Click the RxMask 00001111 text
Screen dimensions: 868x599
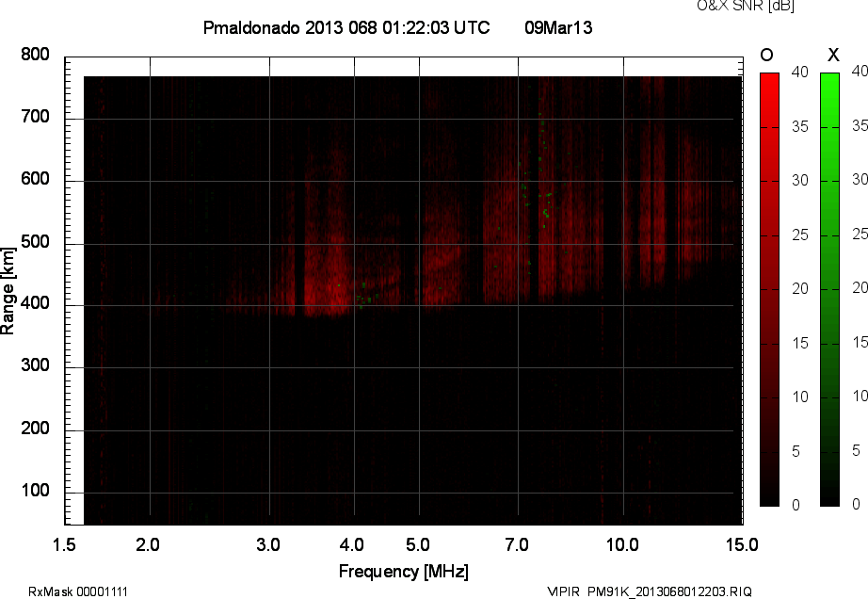click(x=78, y=591)
